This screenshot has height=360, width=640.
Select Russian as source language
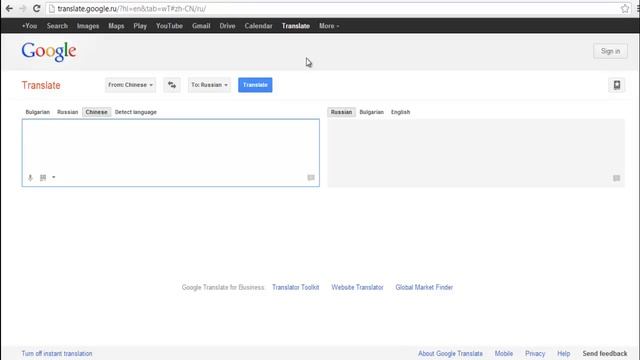[67, 112]
